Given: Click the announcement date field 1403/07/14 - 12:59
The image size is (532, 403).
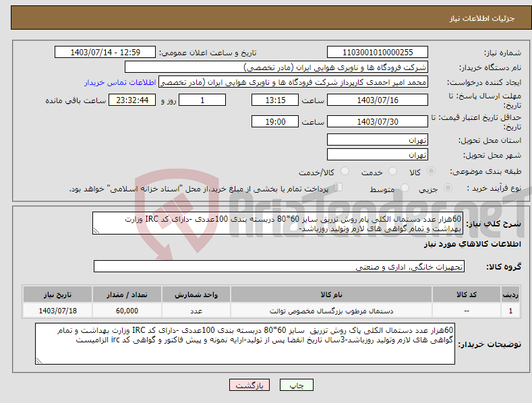Looking at the screenshot, I should (105, 53).
